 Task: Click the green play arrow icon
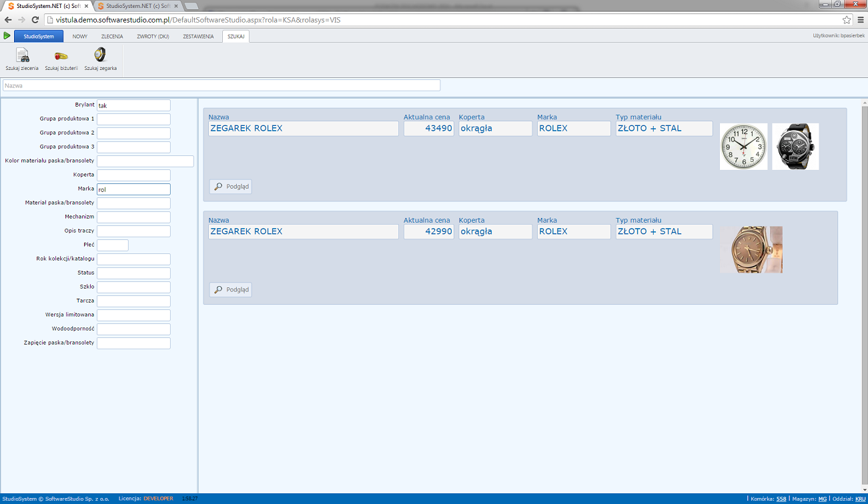point(7,36)
